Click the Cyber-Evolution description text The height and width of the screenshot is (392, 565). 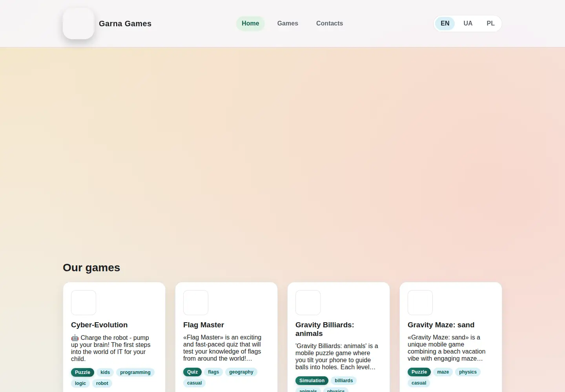tap(111, 348)
